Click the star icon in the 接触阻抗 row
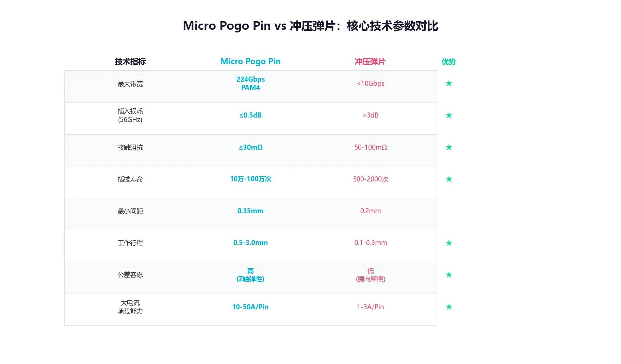This screenshot has height=364, width=621. pos(449,147)
